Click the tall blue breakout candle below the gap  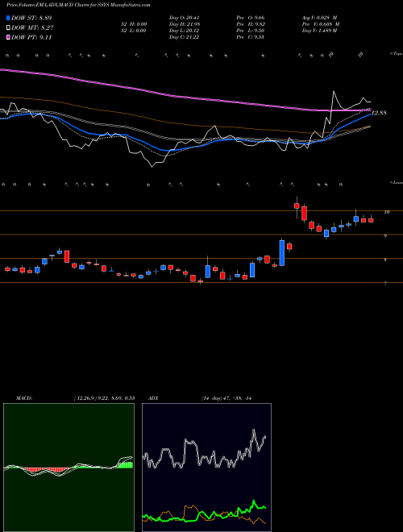282,252
